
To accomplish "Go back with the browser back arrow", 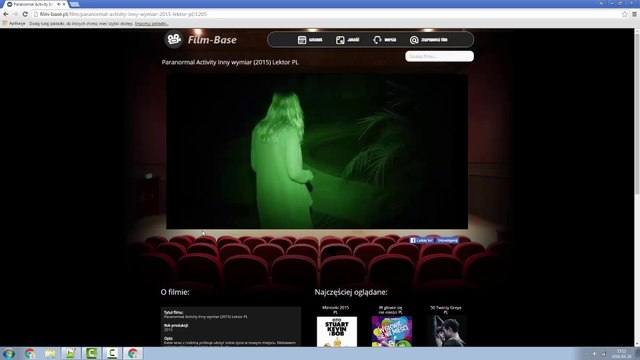I will pos(6,14).
